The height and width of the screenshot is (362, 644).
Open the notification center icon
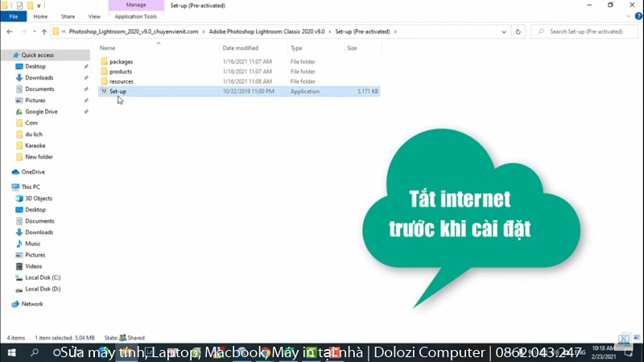click(x=629, y=352)
